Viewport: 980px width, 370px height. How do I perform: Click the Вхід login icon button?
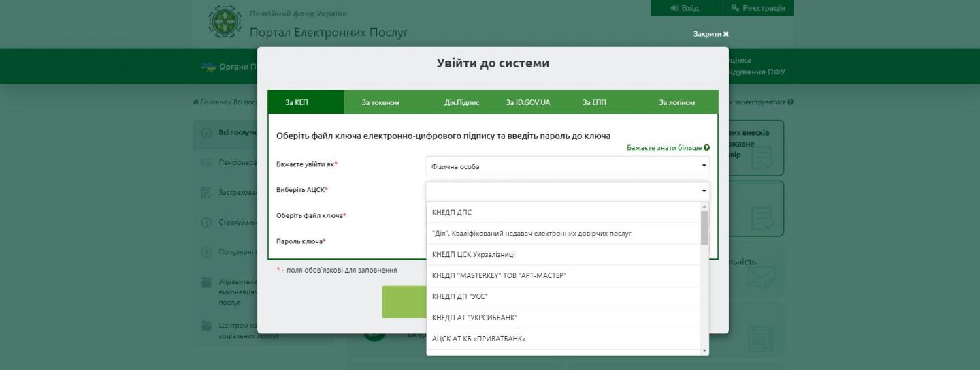click(684, 8)
